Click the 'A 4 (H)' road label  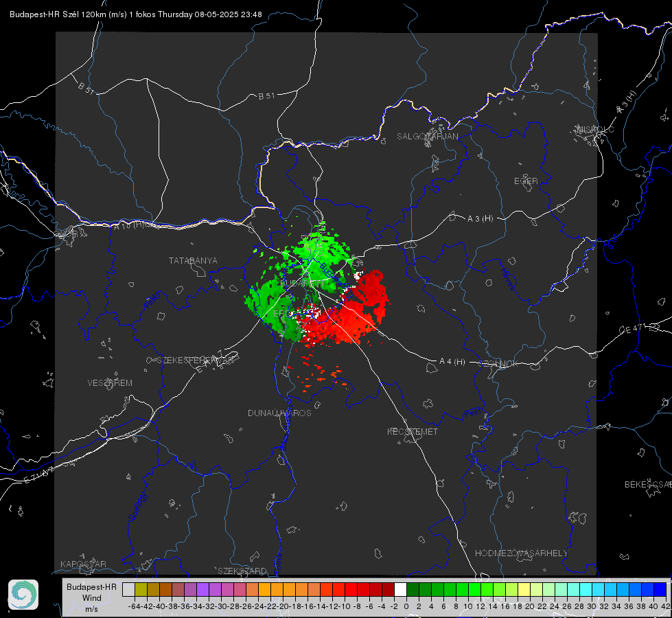pos(452,362)
